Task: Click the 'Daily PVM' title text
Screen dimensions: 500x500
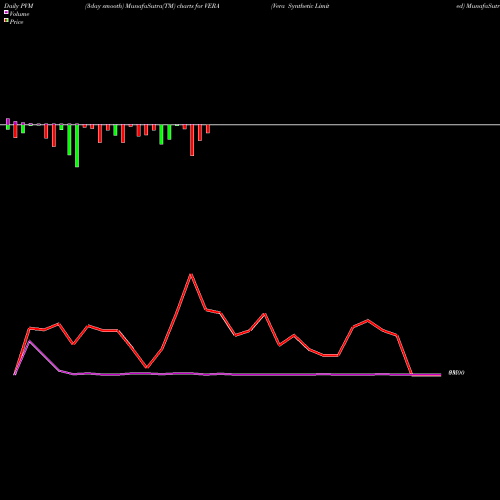Action: [x=19, y=6]
